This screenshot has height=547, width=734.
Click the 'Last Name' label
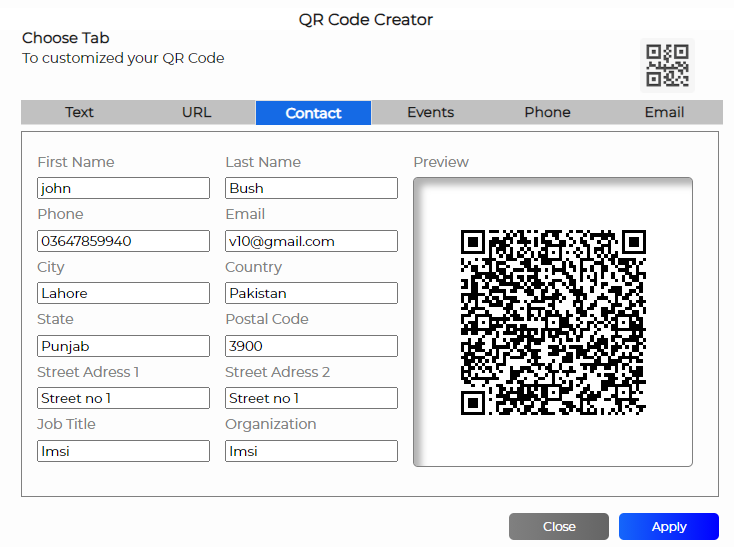[x=263, y=162]
